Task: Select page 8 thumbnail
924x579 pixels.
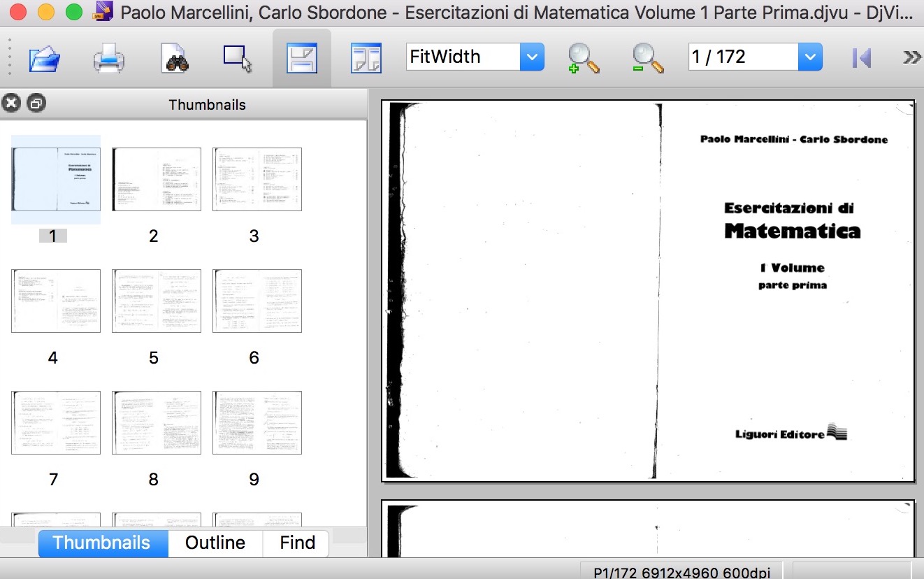Action: (156, 423)
